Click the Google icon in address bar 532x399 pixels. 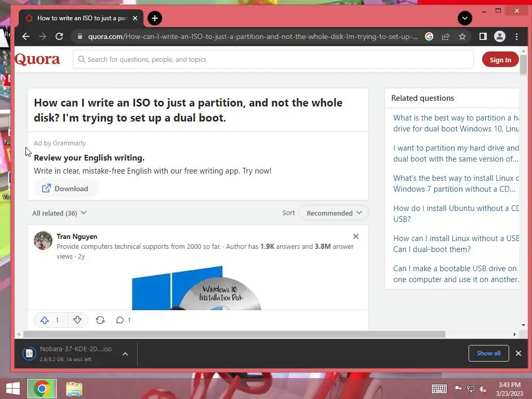tap(429, 37)
